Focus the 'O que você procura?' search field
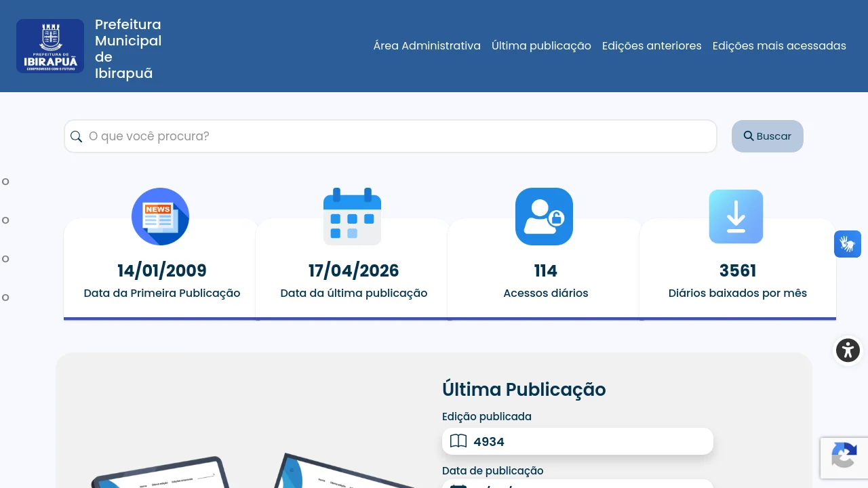Screen dimensions: 868x488 click(x=400, y=137)
